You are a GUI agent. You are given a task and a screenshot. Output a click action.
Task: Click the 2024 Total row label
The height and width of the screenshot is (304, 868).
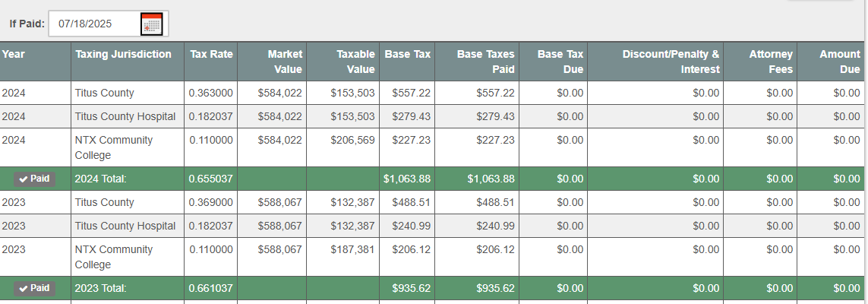[x=101, y=179]
